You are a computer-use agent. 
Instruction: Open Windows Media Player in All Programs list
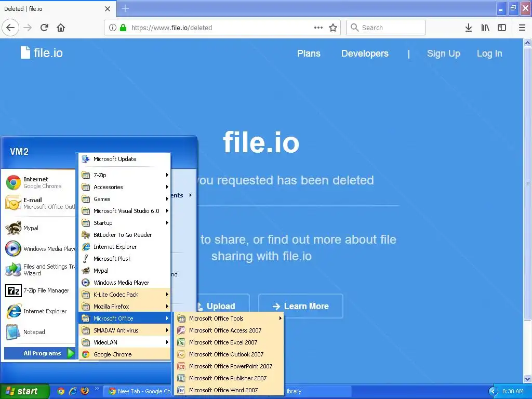click(125, 283)
